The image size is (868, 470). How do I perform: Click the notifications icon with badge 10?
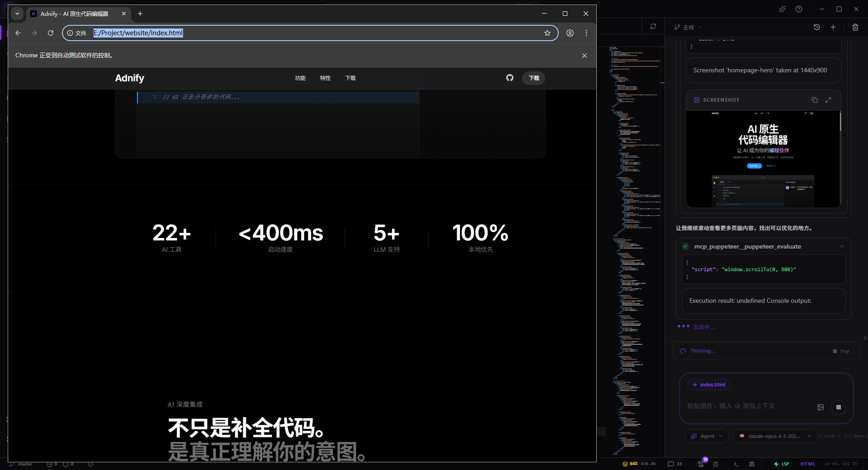click(700, 464)
